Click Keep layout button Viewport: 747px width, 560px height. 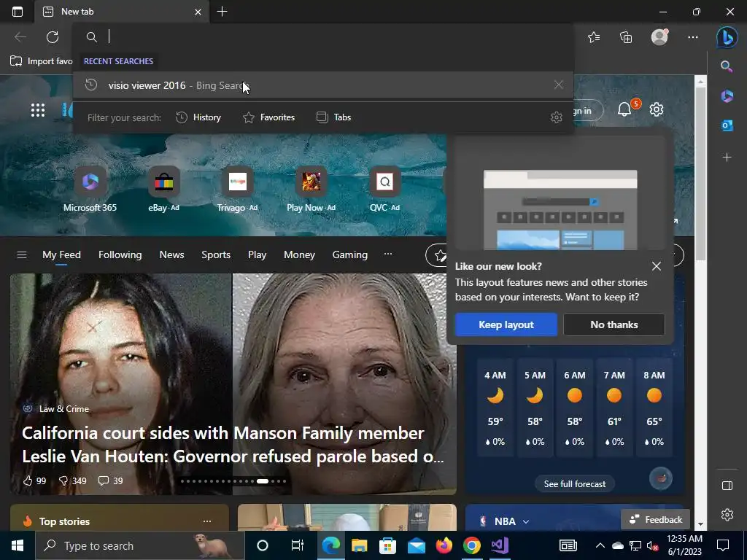click(506, 324)
